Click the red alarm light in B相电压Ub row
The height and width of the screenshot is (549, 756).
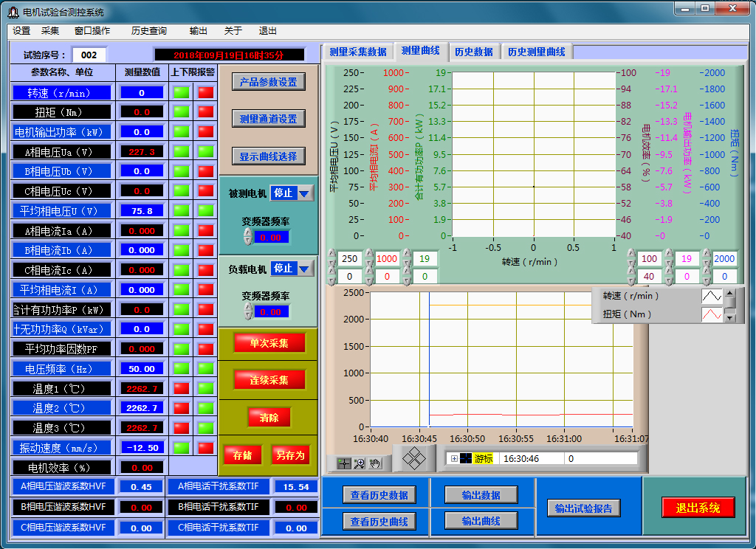206,171
